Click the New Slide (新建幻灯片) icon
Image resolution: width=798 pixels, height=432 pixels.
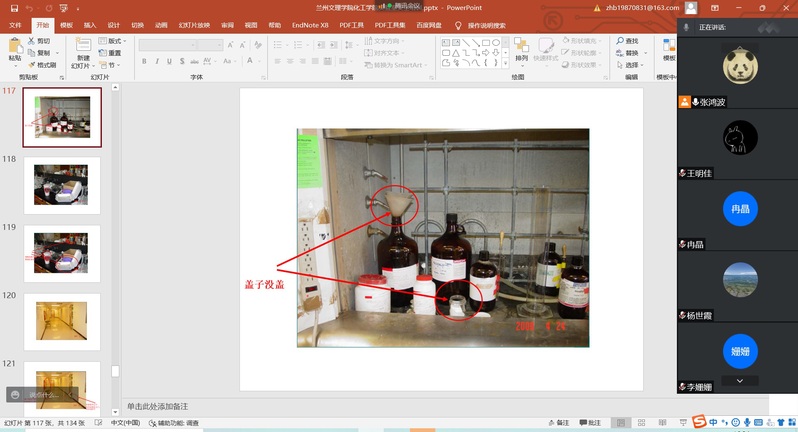pyautogui.click(x=83, y=47)
